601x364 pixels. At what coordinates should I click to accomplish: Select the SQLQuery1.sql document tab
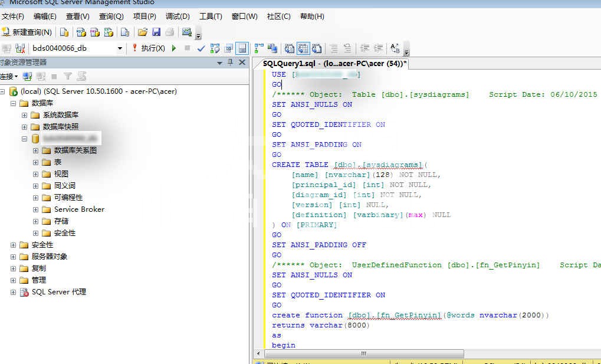click(334, 64)
